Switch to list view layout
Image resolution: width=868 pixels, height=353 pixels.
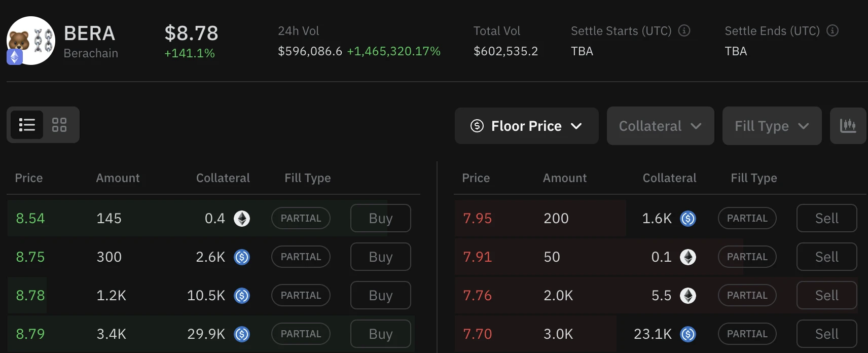pyautogui.click(x=27, y=125)
